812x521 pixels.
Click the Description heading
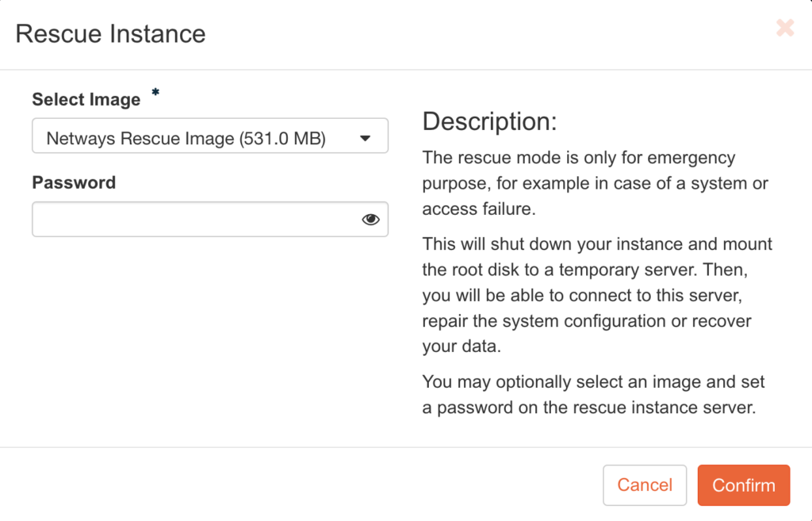coord(489,121)
